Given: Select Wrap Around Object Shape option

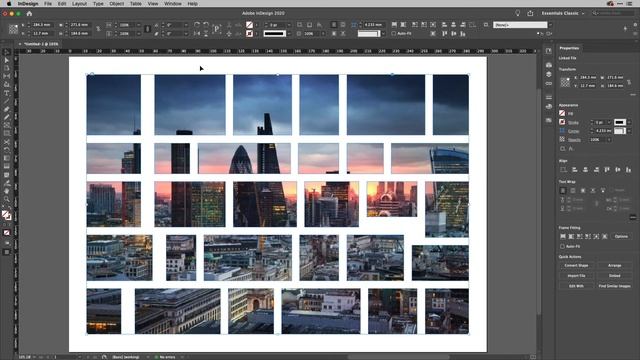Looking at the screenshot, I should (583, 190).
